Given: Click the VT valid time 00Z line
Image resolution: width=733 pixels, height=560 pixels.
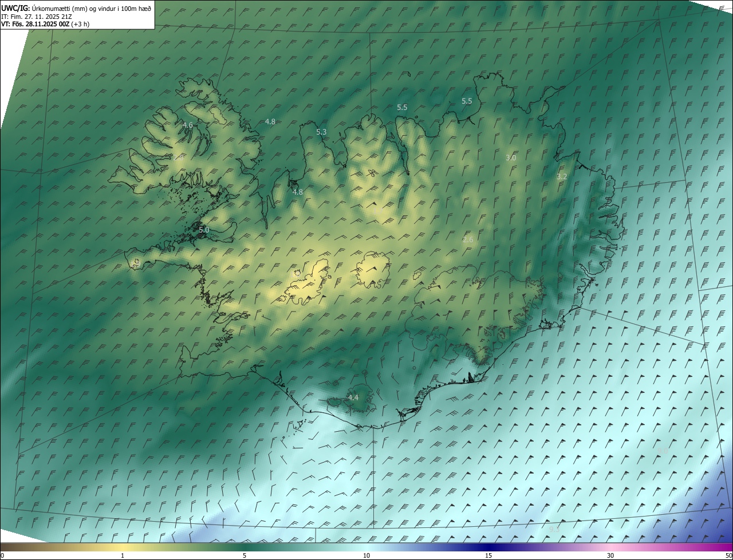Looking at the screenshot, I should [45, 24].
